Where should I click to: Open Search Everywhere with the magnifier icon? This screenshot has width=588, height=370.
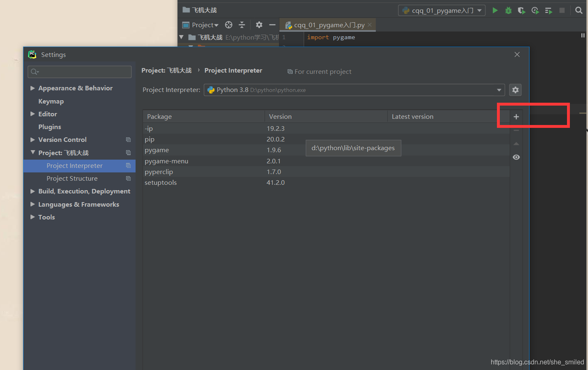click(x=579, y=10)
